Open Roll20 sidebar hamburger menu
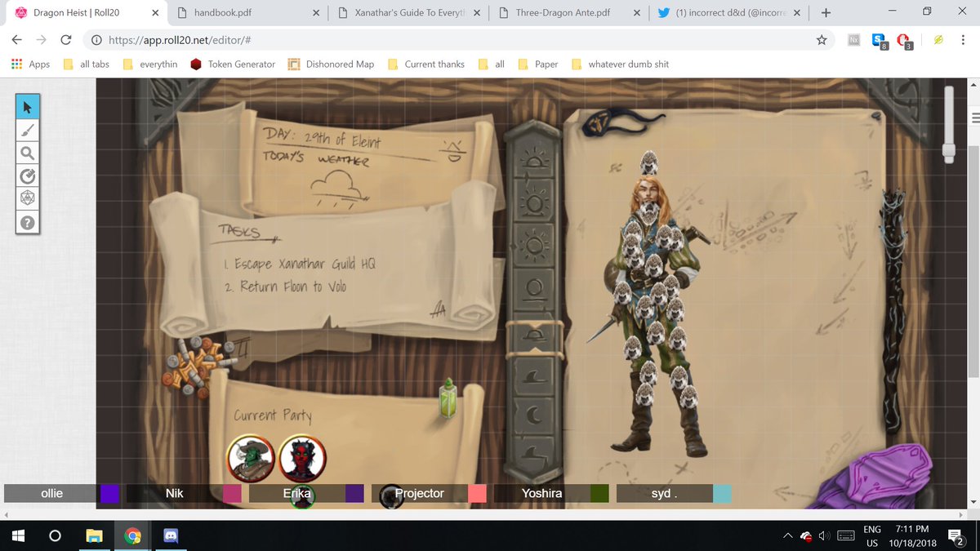980x551 pixels. 974,117
